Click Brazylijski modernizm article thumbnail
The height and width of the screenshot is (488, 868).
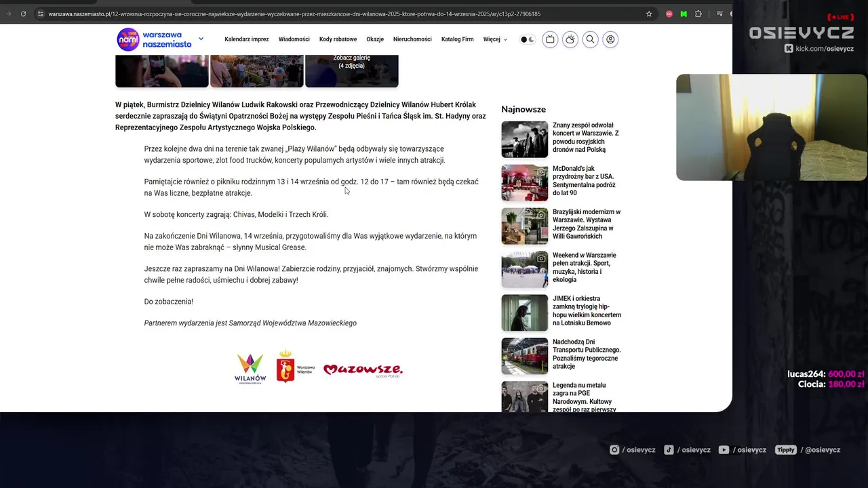[525, 226]
